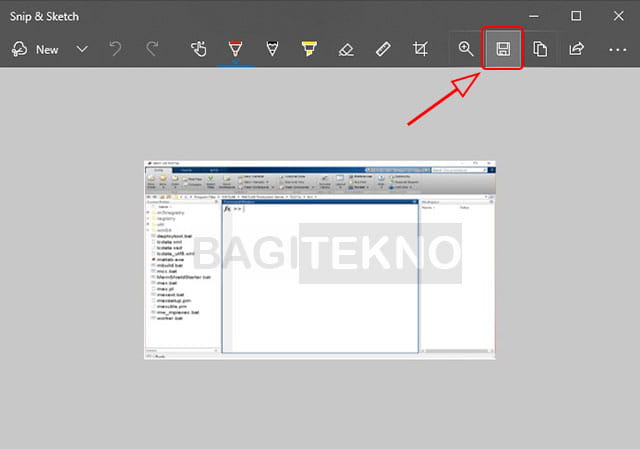Click the Copy icon in toolbar
The image size is (640, 449).
[x=540, y=49]
